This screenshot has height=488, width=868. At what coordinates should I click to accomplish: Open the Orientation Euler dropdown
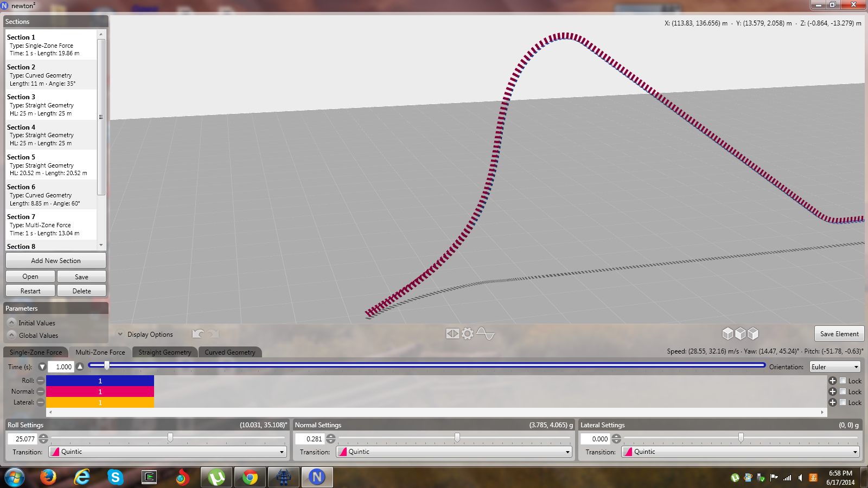[x=835, y=367]
